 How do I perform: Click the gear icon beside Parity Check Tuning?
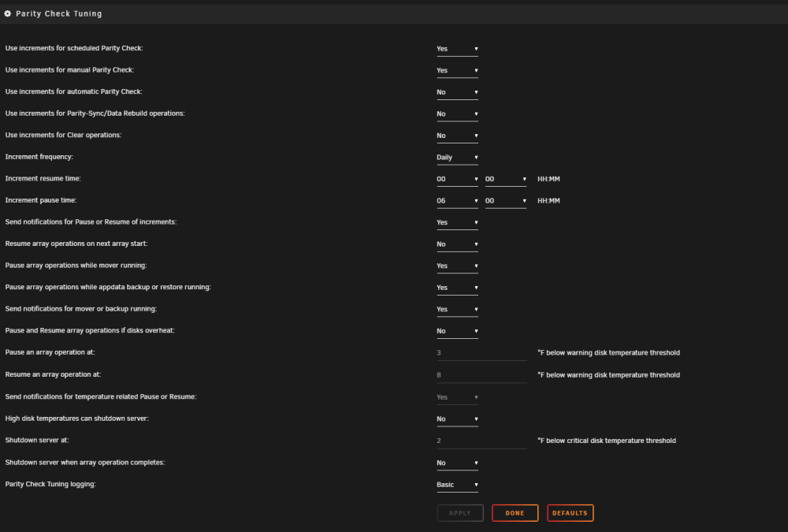pos(8,13)
